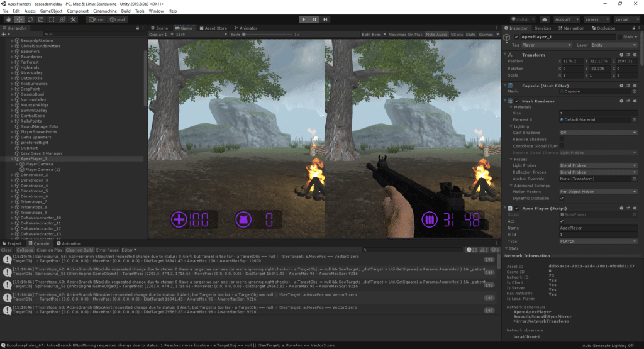Image resolution: width=644 pixels, height=349 pixels.
Task: Toggle Maximize On Play
Action: pyautogui.click(x=405, y=35)
